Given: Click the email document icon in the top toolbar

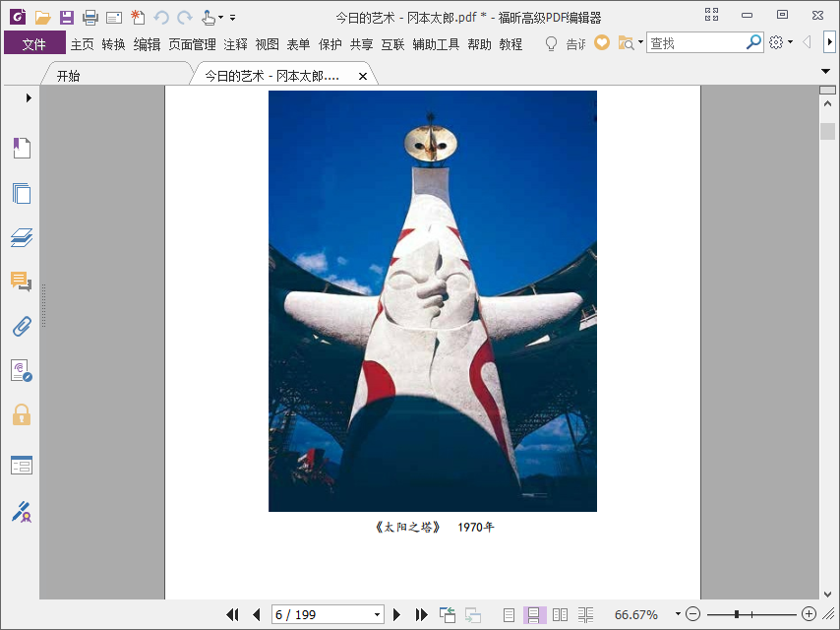Looking at the screenshot, I should (x=113, y=19).
